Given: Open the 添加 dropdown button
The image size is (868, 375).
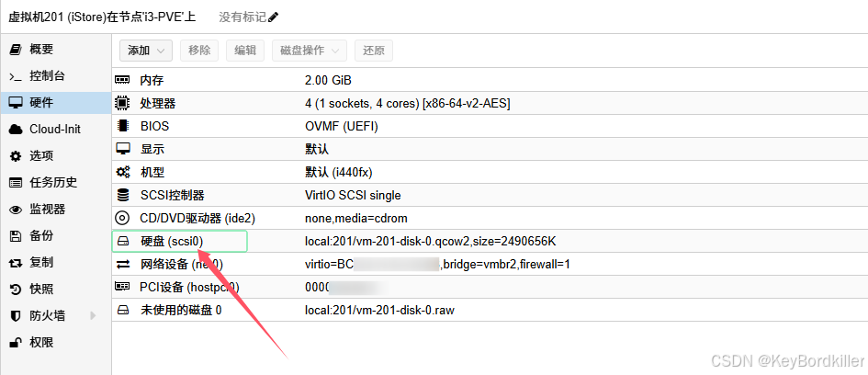Looking at the screenshot, I should point(146,51).
